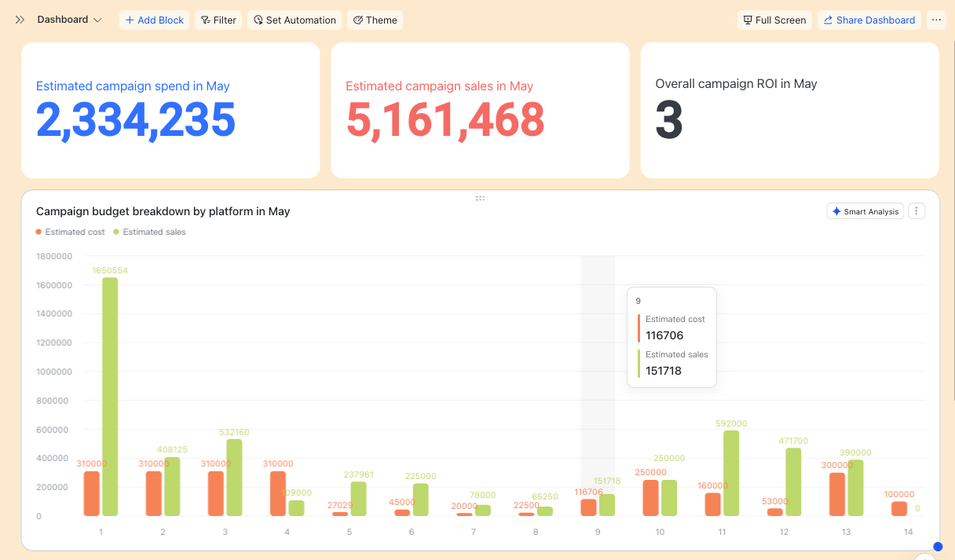Run Smart Analysis on the chart
This screenshot has height=560, width=955.
865,211
